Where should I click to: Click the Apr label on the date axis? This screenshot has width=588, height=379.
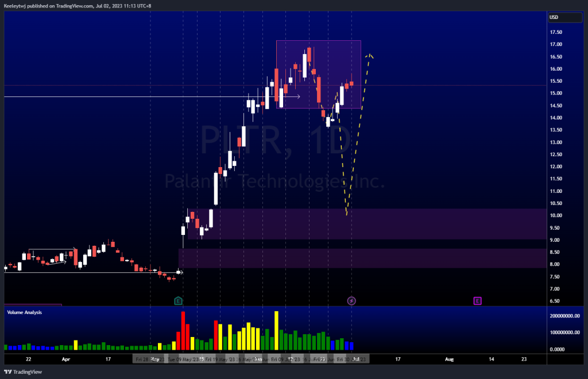click(65, 358)
